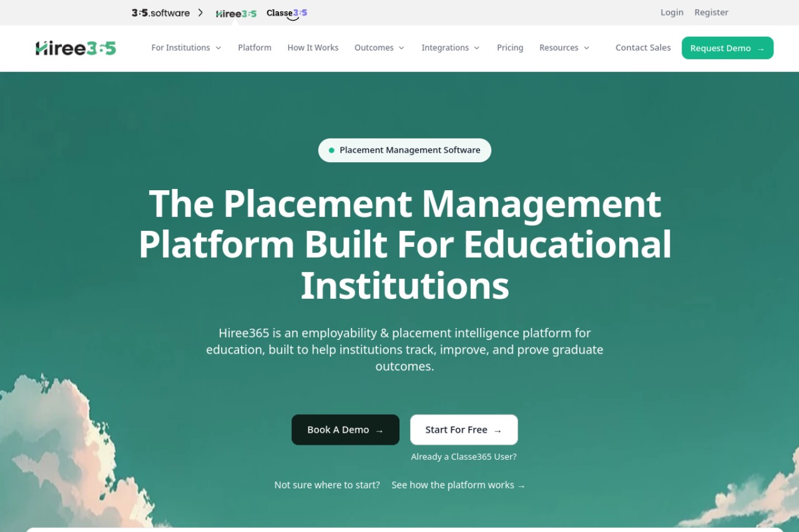Screen dimensions: 799x532
Task: Click the arrow inside Book A Demo
Action: [379, 430]
